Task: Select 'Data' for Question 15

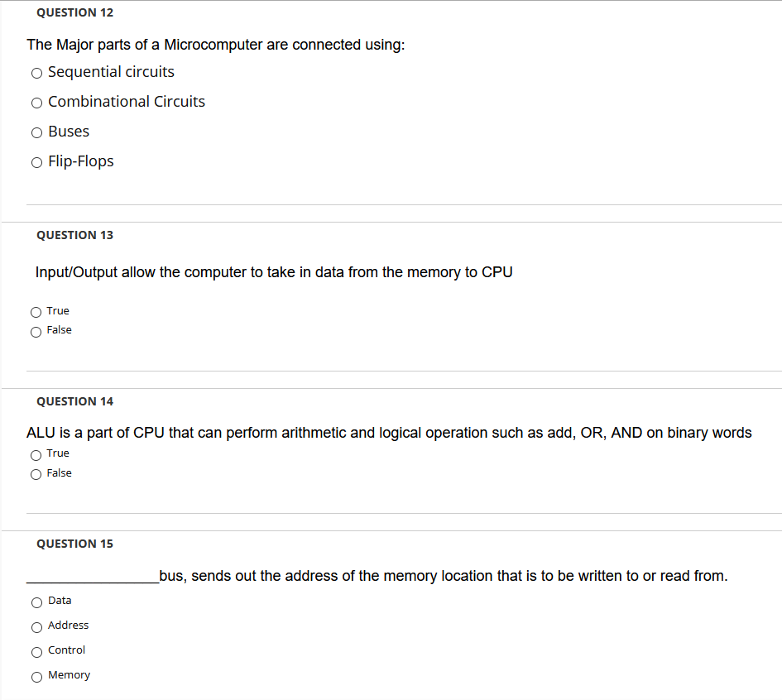Action: click(x=36, y=602)
